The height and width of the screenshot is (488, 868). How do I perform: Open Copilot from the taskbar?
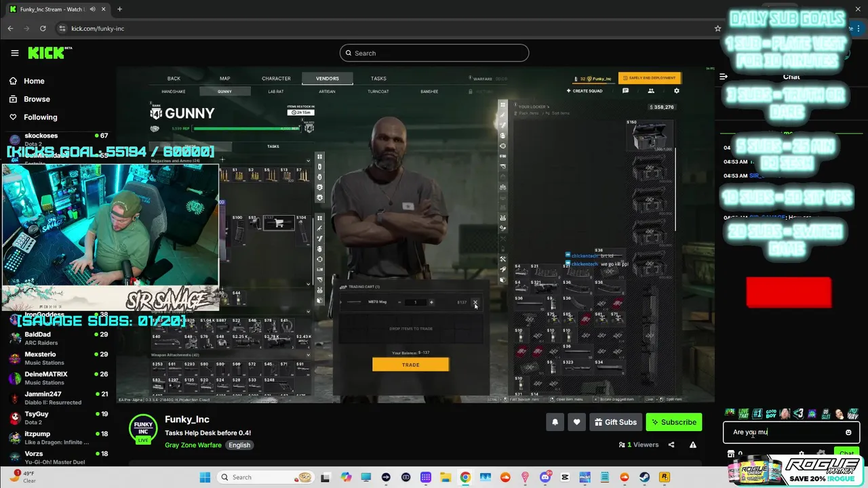(347, 477)
